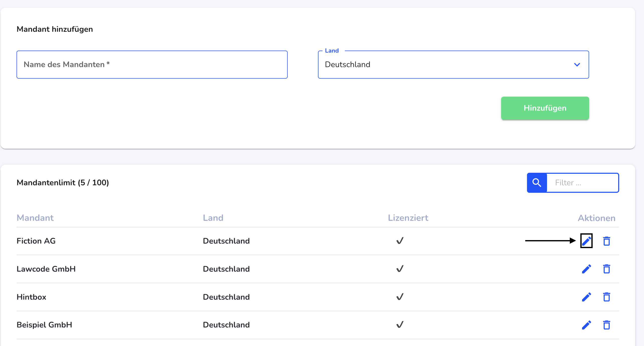Select the Lawcode GmbH name cell
This screenshot has height=346, width=644.
[x=46, y=269]
